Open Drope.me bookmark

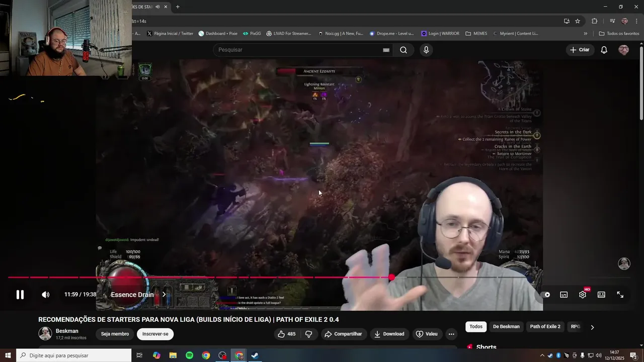click(x=391, y=34)
